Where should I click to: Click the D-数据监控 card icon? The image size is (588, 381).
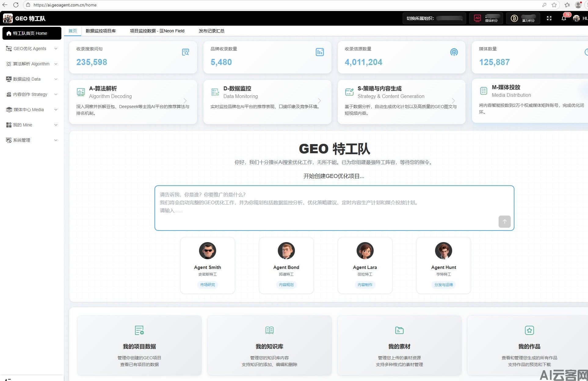215,92
